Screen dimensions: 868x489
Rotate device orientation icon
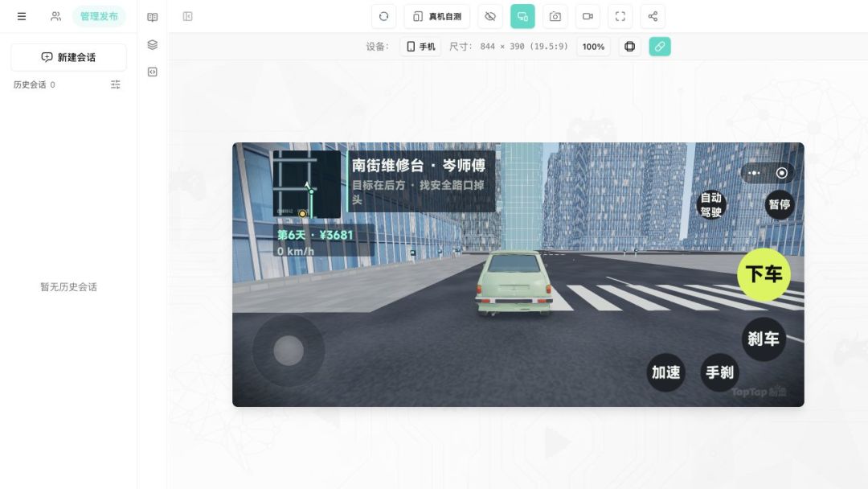[629, 47]
